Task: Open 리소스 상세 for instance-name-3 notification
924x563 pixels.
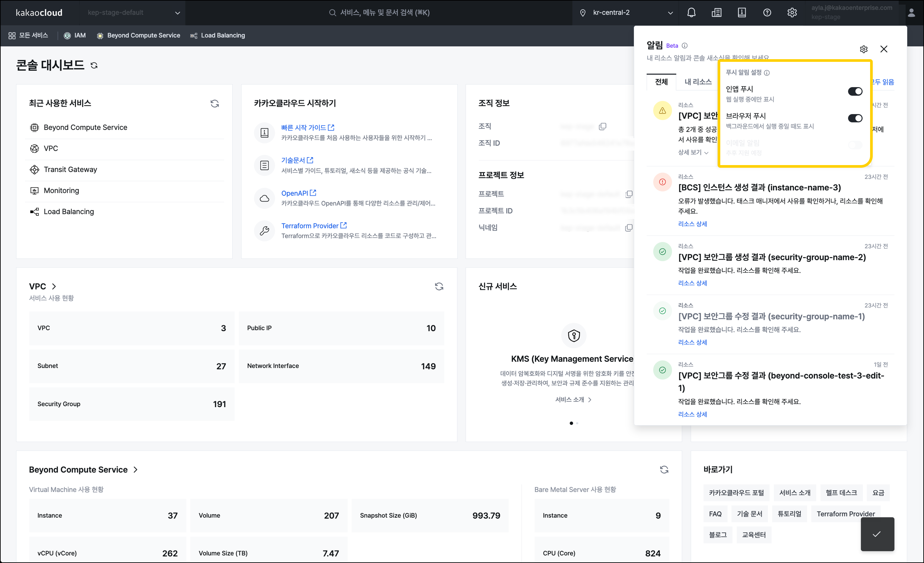Action: pos(693,224)
